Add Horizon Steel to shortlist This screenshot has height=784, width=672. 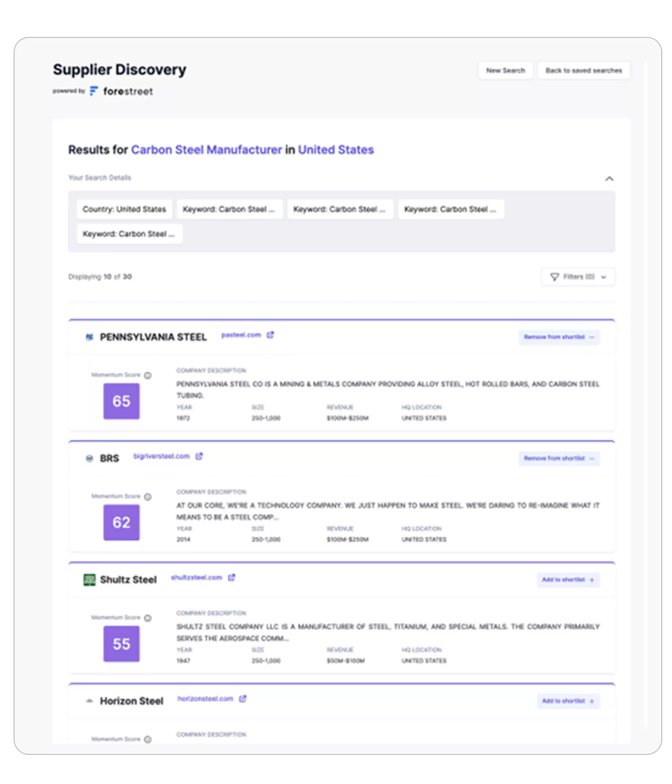click(x=568, y=701)
